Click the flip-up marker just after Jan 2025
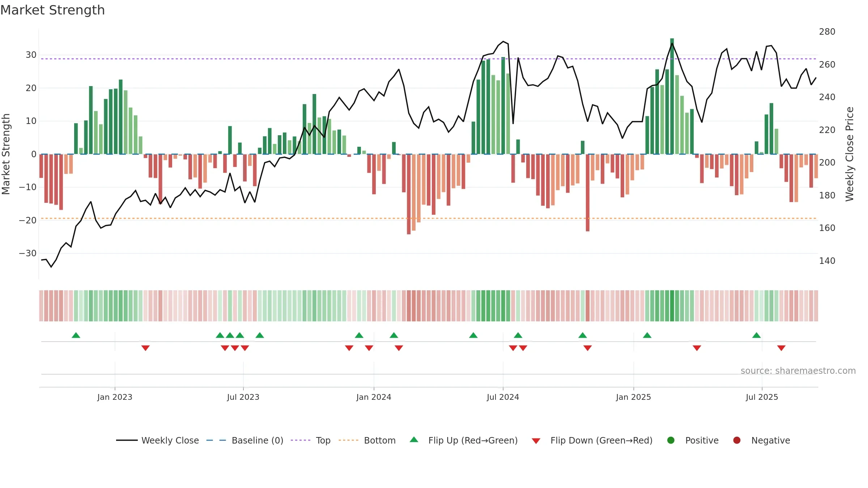Viewport: 868px width, 488px height. (647, 335)
